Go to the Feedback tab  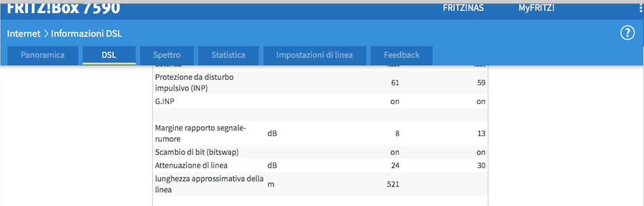[401, 55]
